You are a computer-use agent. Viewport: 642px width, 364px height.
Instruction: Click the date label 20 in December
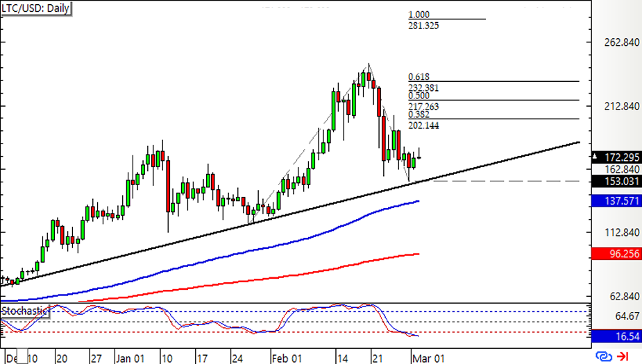(62, 358)
